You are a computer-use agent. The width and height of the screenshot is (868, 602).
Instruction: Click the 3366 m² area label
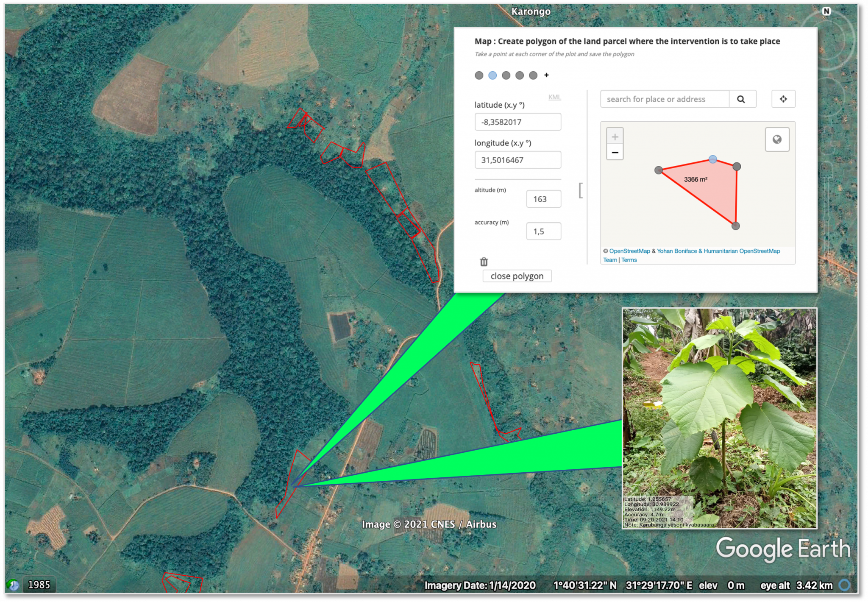696,179
